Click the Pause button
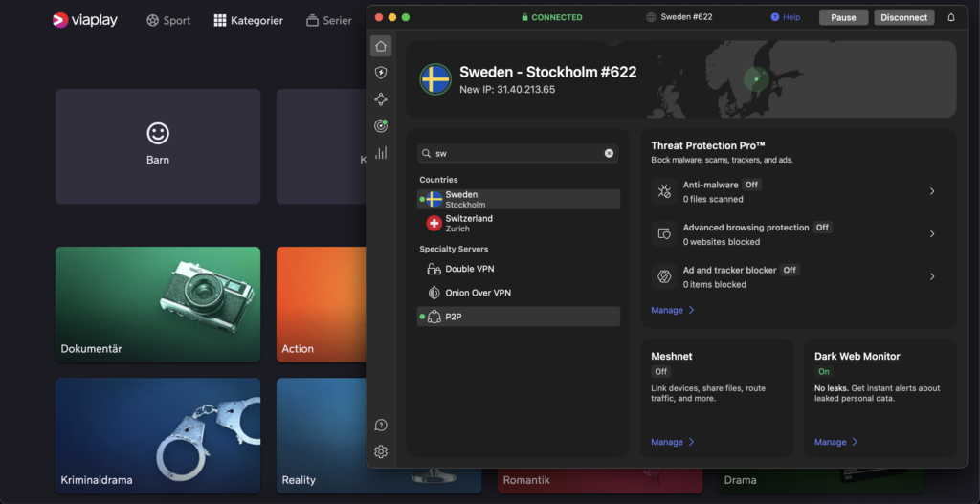This screenshot has height=504, width=980. pyautogui.click(x=843, y=17)
